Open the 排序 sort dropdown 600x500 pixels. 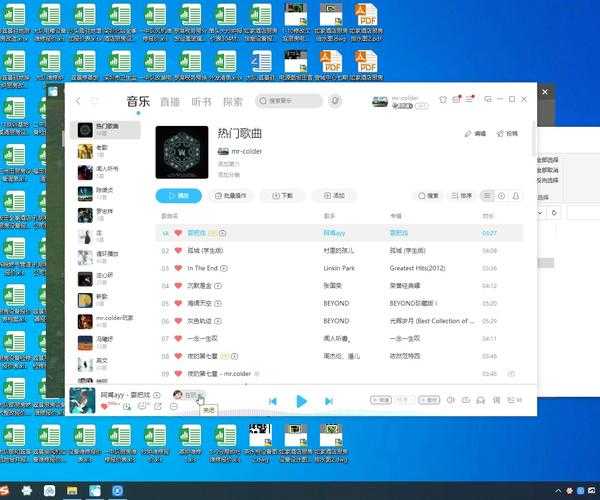[461, 196]
